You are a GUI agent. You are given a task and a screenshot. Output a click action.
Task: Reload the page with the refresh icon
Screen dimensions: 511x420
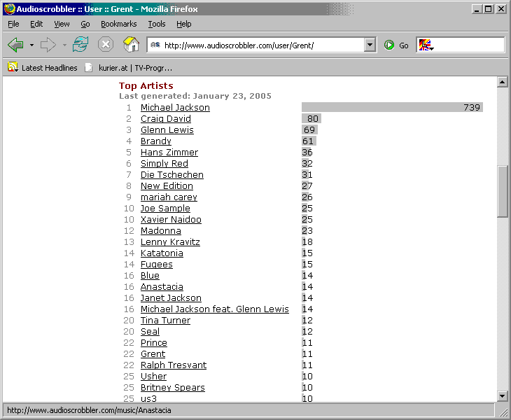click(80, 45)
